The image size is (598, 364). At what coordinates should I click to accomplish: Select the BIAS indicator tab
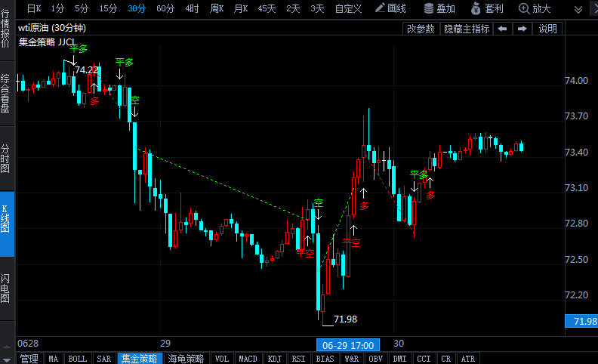pyautogui.click(x=325, y=359)
